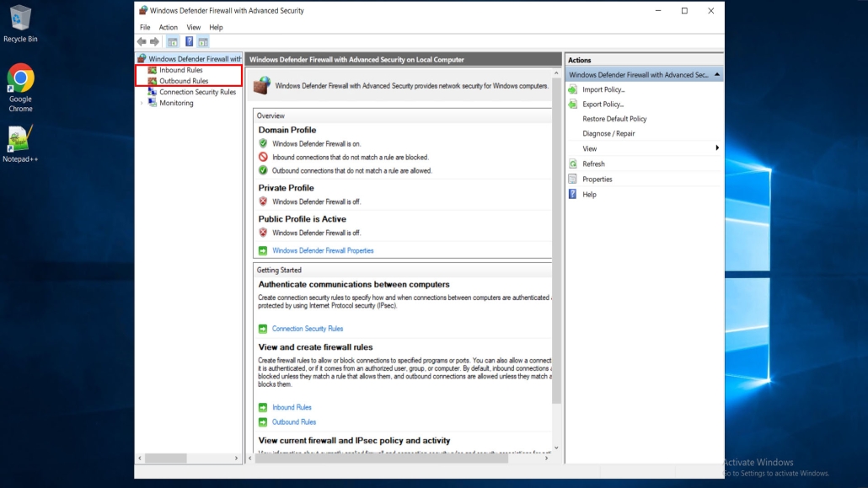868x488 pixels.
Task: Open the View menu in menu bar
Action: tap(193, 27)
